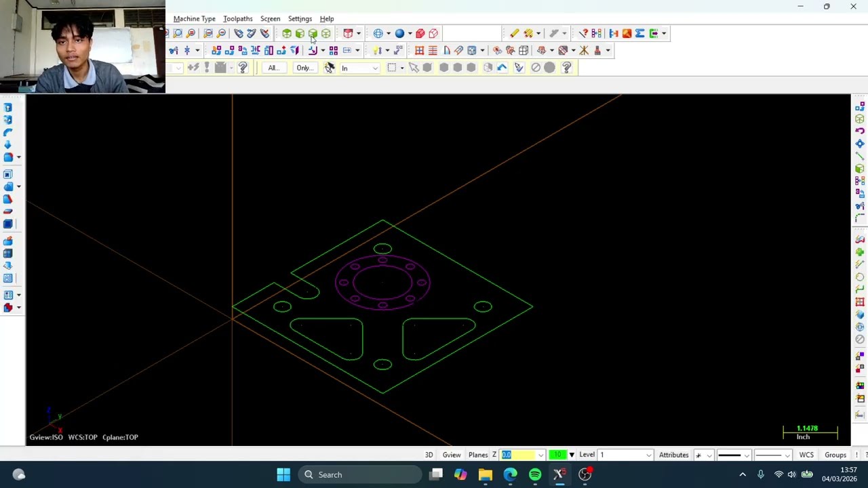This screenshot has width=868, height=488.
Task: Click the first green cube view icon
Action: click(x=287, y=33)
